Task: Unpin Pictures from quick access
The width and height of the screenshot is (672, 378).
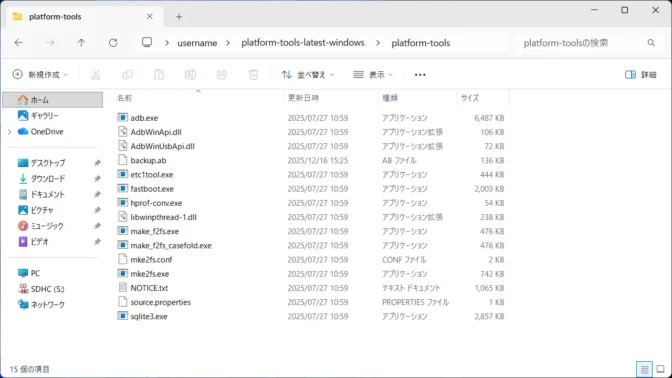Action: click(x=97, y=210)
